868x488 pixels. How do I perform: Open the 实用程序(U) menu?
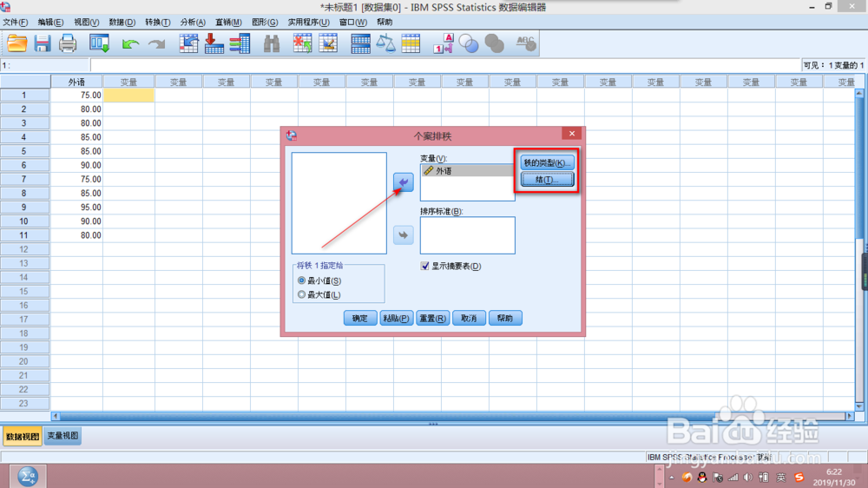click(x=308, y=23)
